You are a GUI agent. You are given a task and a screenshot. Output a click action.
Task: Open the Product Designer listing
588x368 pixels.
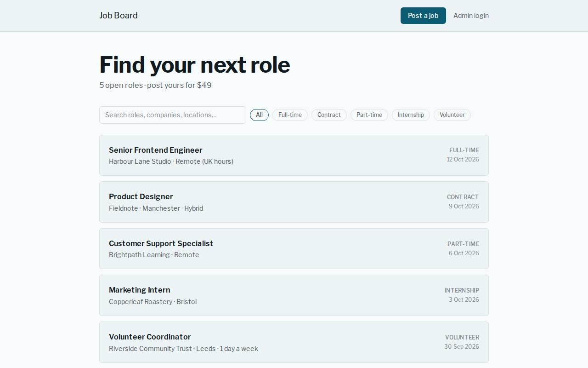pos(294,202)
